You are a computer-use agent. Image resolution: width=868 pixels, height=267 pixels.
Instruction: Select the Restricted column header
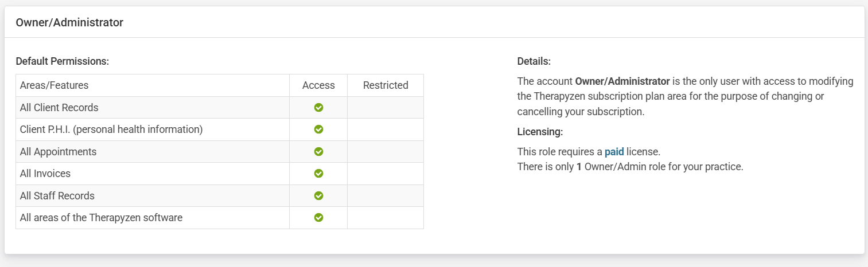(386, 85)
